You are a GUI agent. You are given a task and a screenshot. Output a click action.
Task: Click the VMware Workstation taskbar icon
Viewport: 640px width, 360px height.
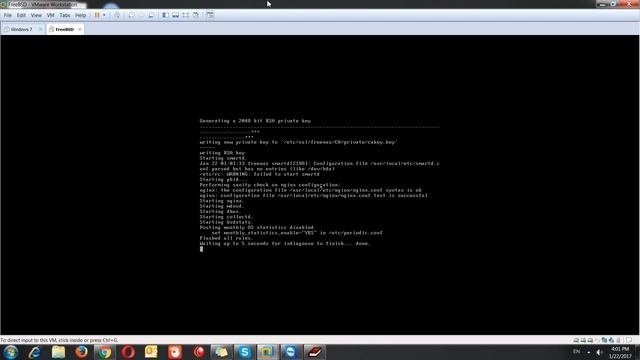coord(267,352)
